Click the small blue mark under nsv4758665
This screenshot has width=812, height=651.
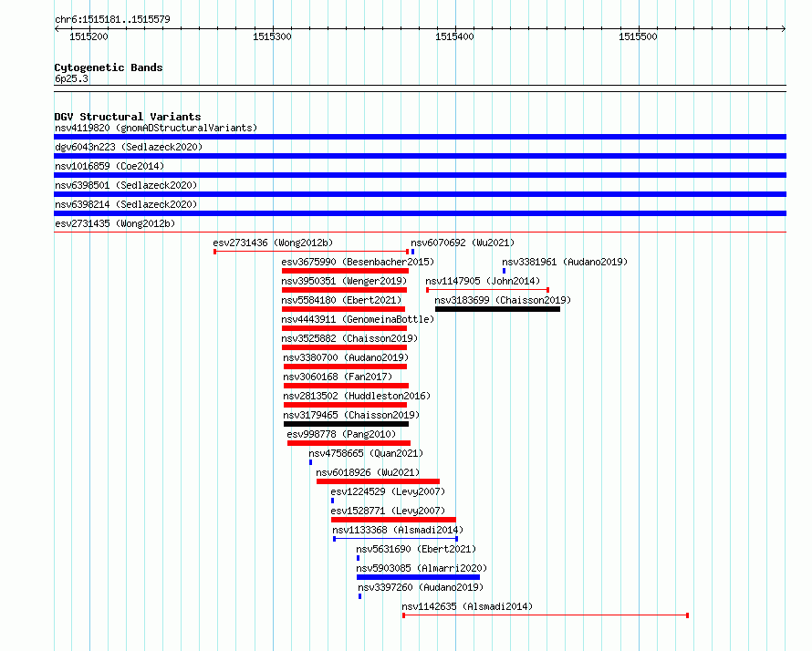coord(311,462)
